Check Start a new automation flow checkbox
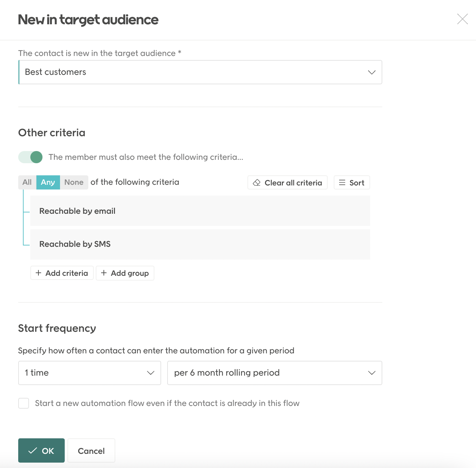476x468 pixels. point(24,403)
